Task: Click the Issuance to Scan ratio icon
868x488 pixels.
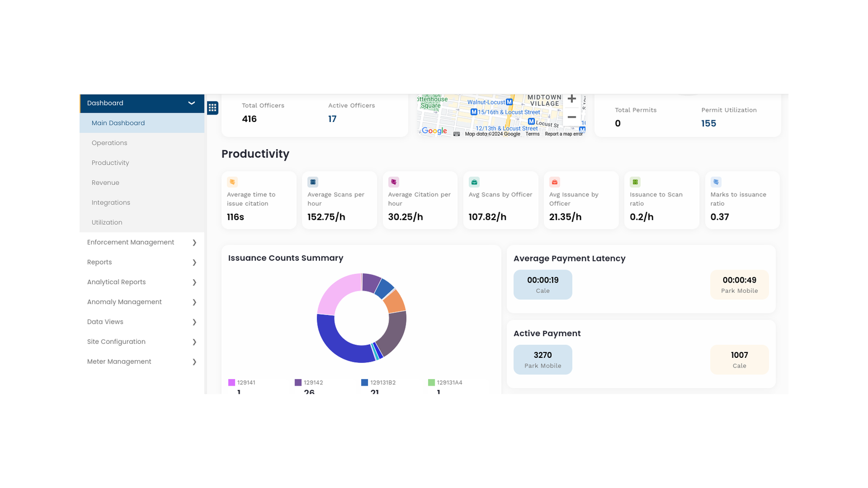Action: (x=635, y=182)
